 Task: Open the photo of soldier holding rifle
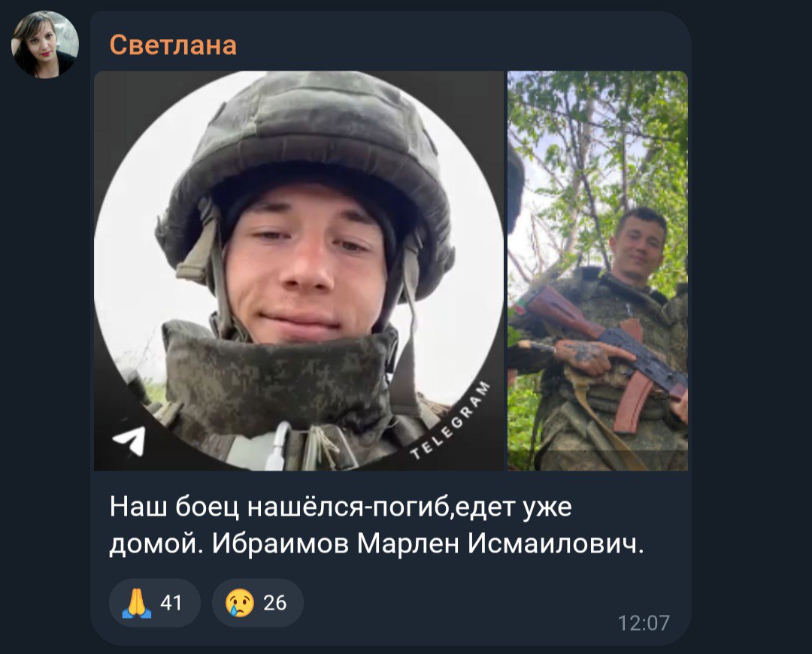pos(598,271)
